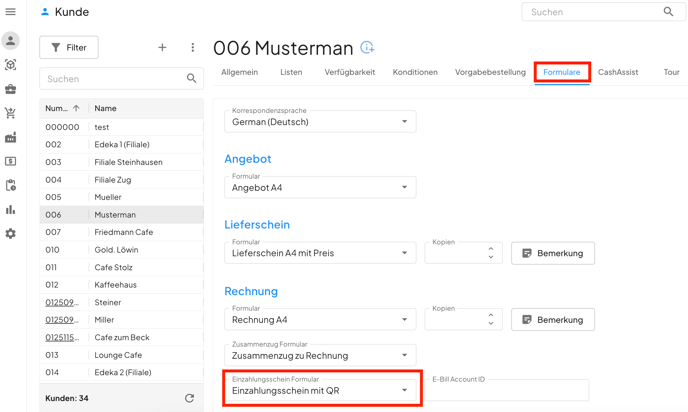Decrease Rechnung Kopien with down arrow

[x=490, y=324]
